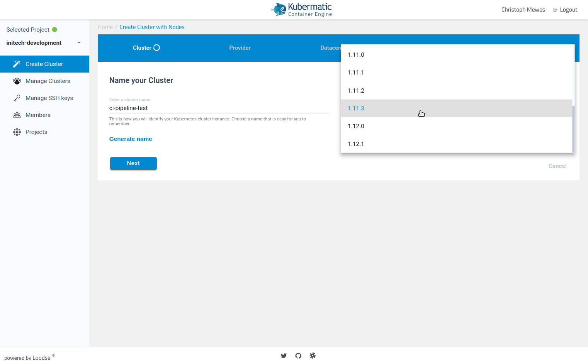
Task: Choose the highlighted version 1.11.3
Action: coord(457,108)
